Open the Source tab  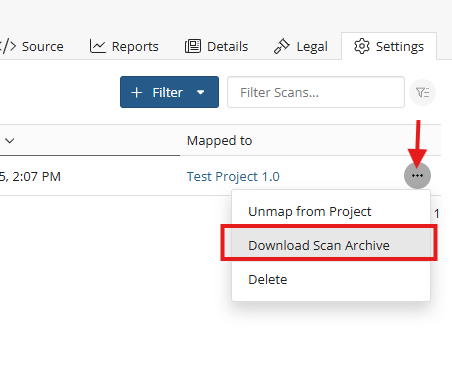tap(32, 46)
